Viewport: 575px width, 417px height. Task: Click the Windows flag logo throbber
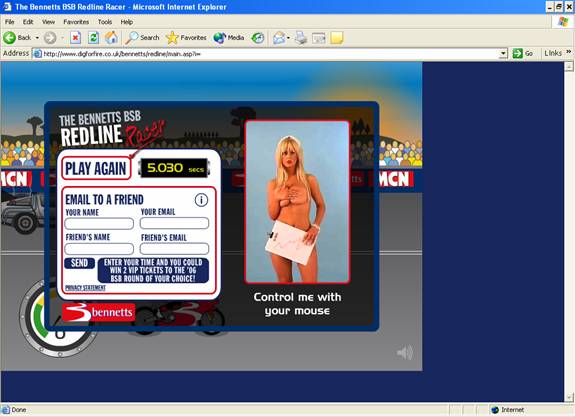tap(563, 22)
